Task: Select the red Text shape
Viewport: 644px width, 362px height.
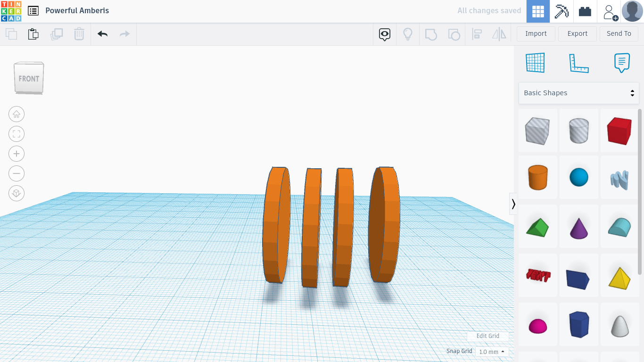Action: pos(538,275)
